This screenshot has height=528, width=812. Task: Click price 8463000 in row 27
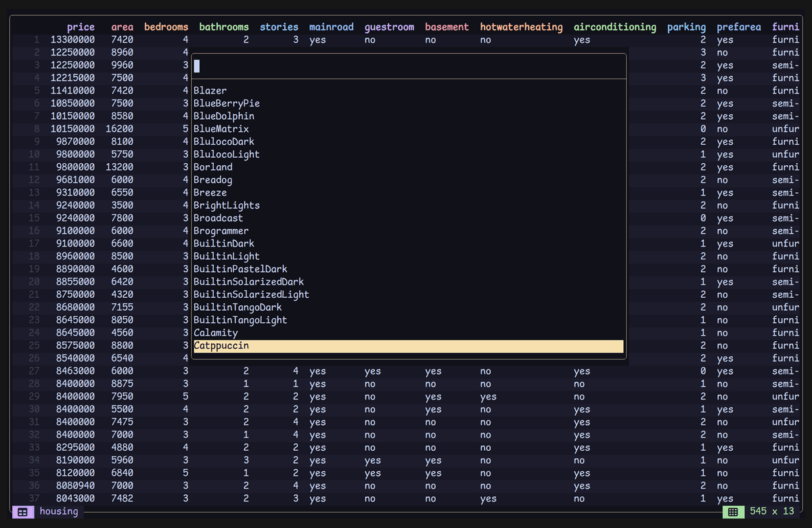75,371
